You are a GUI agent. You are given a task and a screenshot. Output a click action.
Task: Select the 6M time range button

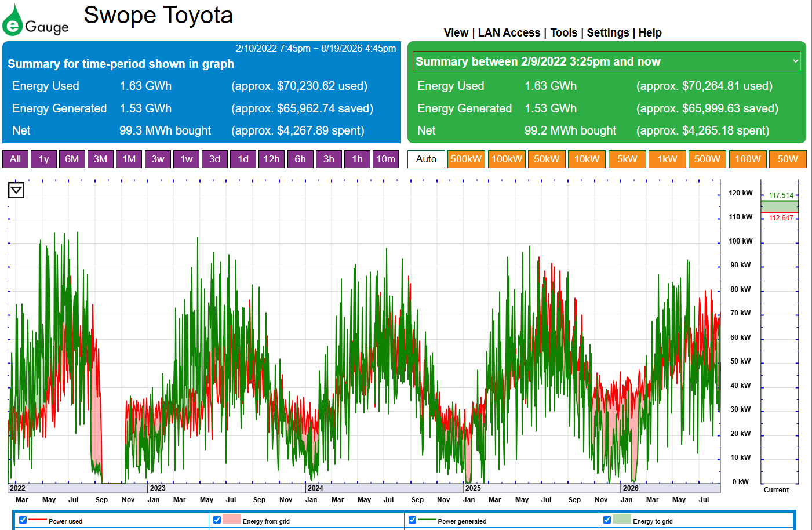(72, 159)
